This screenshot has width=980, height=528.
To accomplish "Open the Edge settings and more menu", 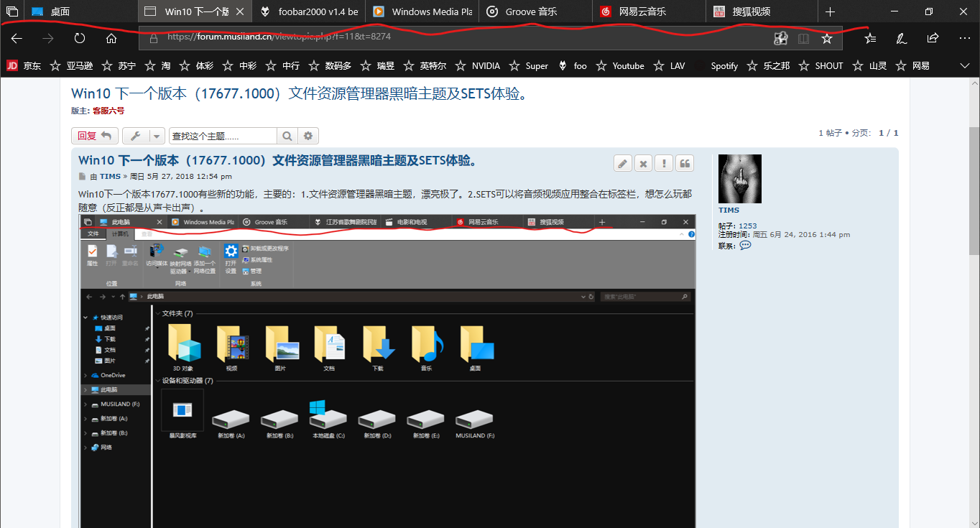I will click(x=964, y=38).
